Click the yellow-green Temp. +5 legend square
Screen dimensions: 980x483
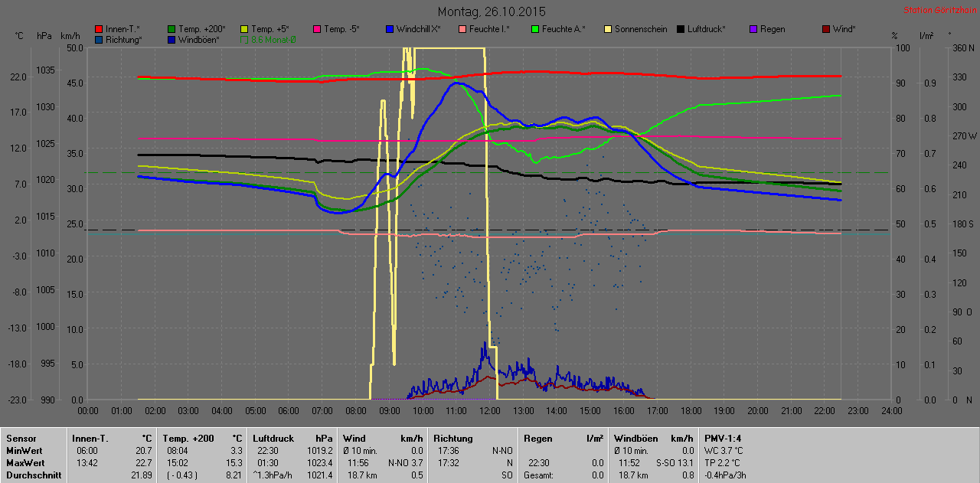pos(244,29)
